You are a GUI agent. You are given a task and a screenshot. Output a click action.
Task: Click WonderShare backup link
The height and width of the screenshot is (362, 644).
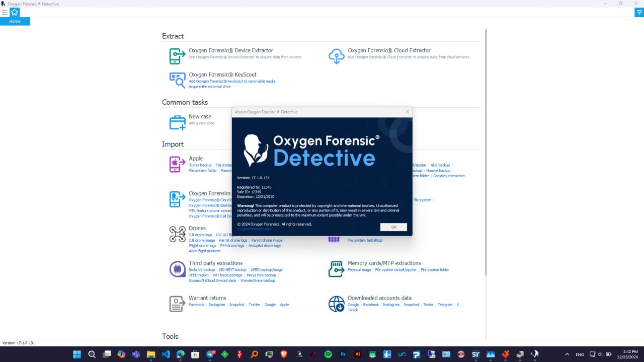(258, 280)
